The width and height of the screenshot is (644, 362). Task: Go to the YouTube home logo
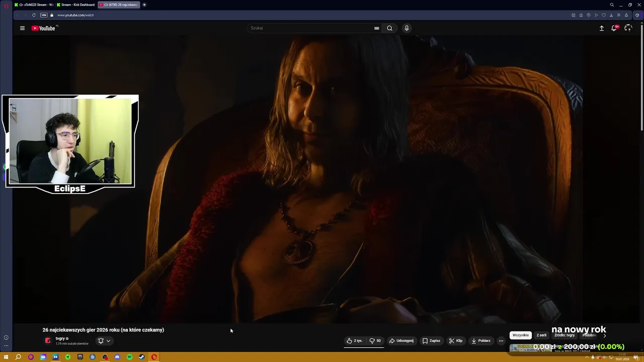coord(43,28)
